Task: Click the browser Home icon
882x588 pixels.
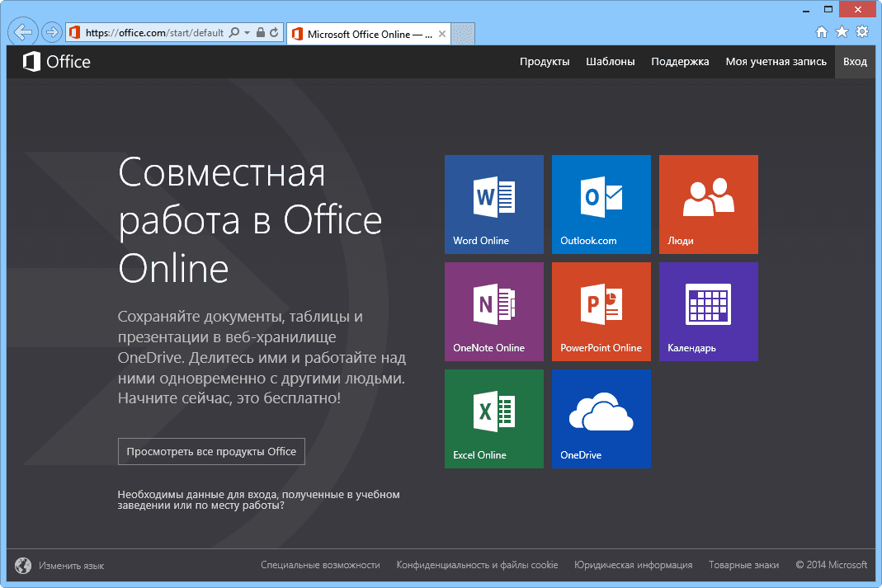Action: coord(822,32)
